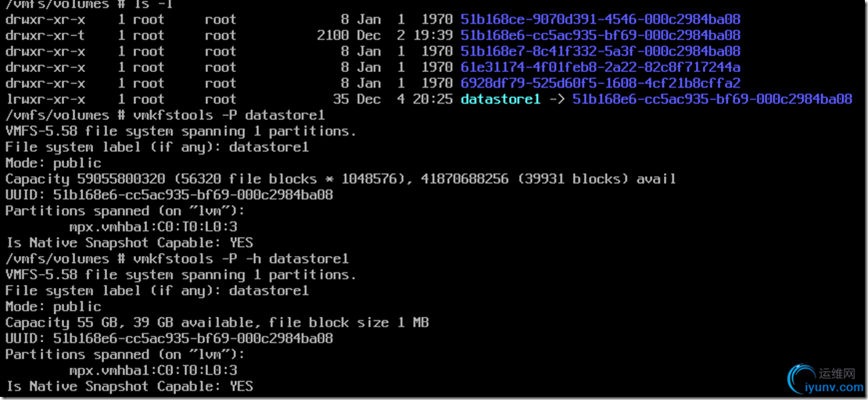Click the first mpx.vmhba1:C0:T0:L0:3 partition entry
868x400 pixels.
[152, 227]
